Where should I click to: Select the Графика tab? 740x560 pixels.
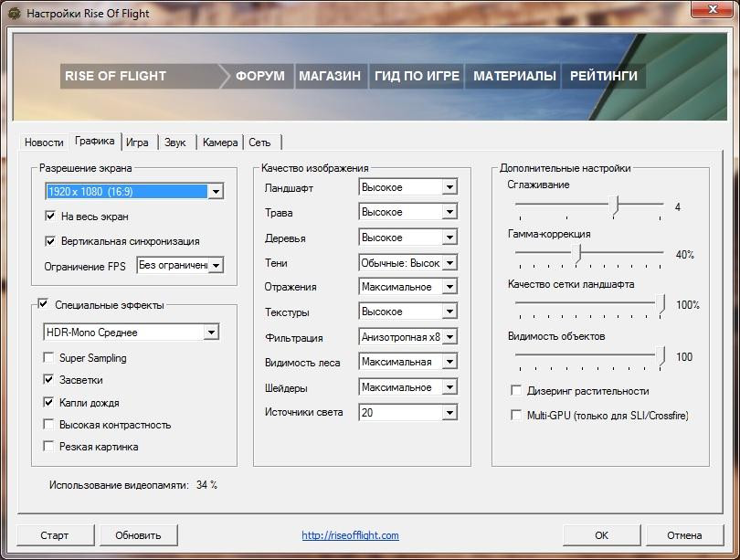click(95, 141)
